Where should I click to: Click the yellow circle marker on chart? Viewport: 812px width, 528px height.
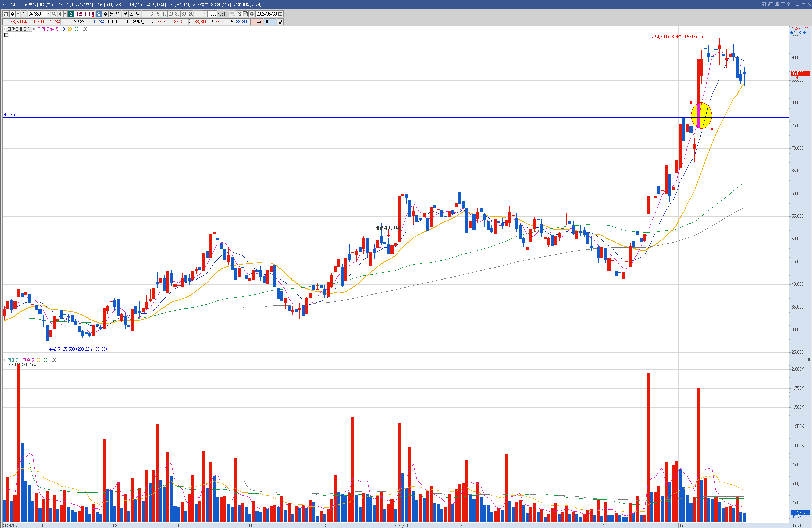pyautogui.click(x=701, y=116)
